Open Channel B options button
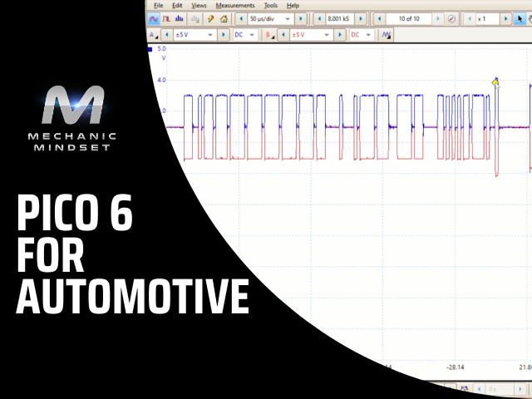 [269, 35]
